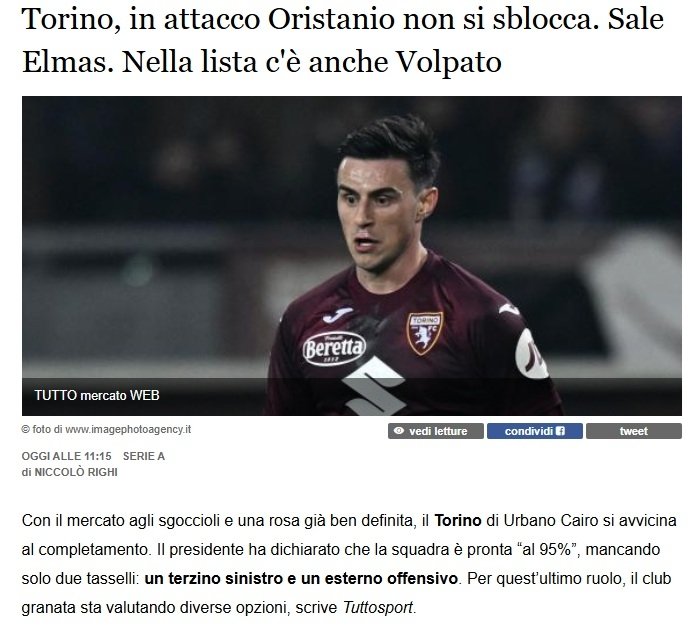
Task: Click the www.imagephotoagency.it photo credit
Action: 128,429
